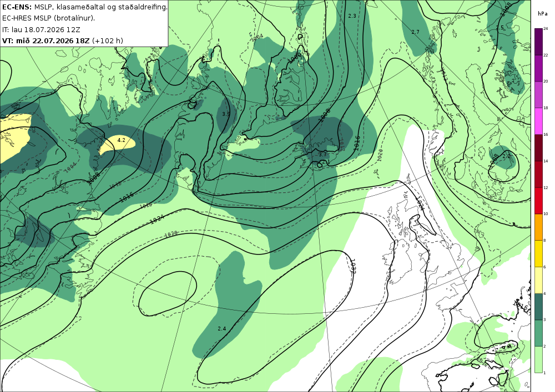Click the 2.2 spread value label
Screen dimensions: 555x392
pyautogui.click(x=507, y=156)
